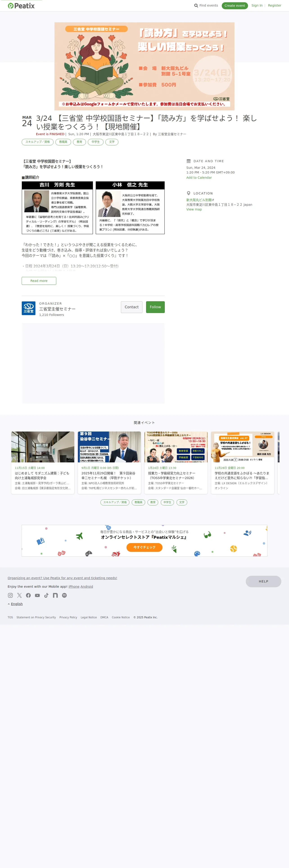Follow the organizer 三省堂主催セミナー
289x868 pixels.
click(x=156, y=307)
